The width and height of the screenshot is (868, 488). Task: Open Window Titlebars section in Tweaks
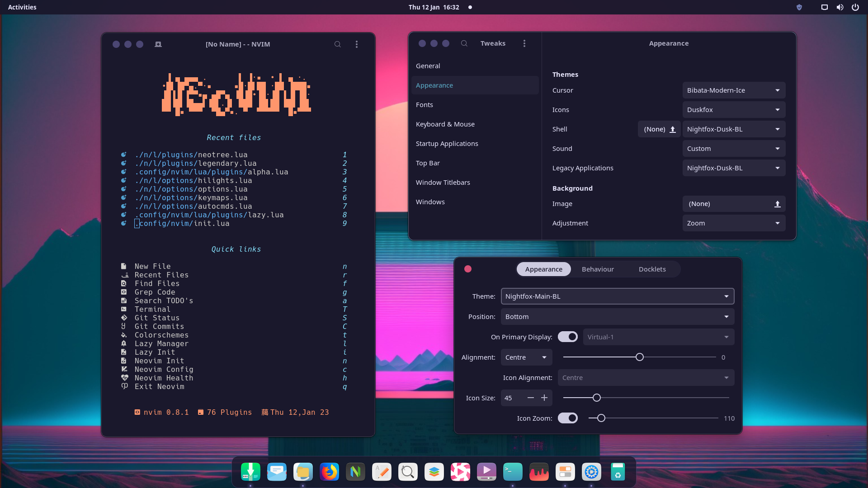pyautogui.click(x=475, y=183)
